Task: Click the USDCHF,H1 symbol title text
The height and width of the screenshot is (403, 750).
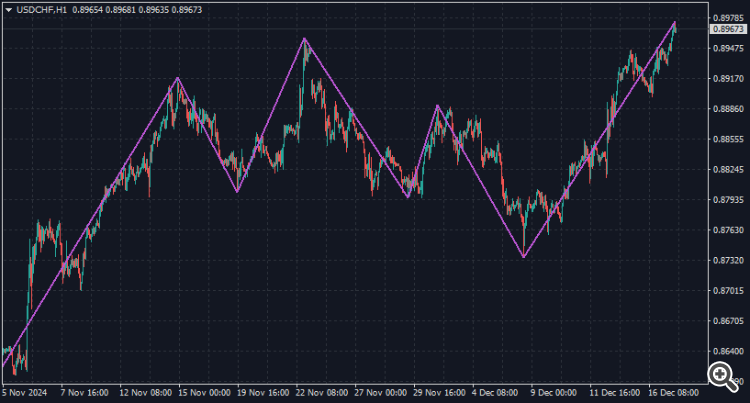Action: coord(42,10)
